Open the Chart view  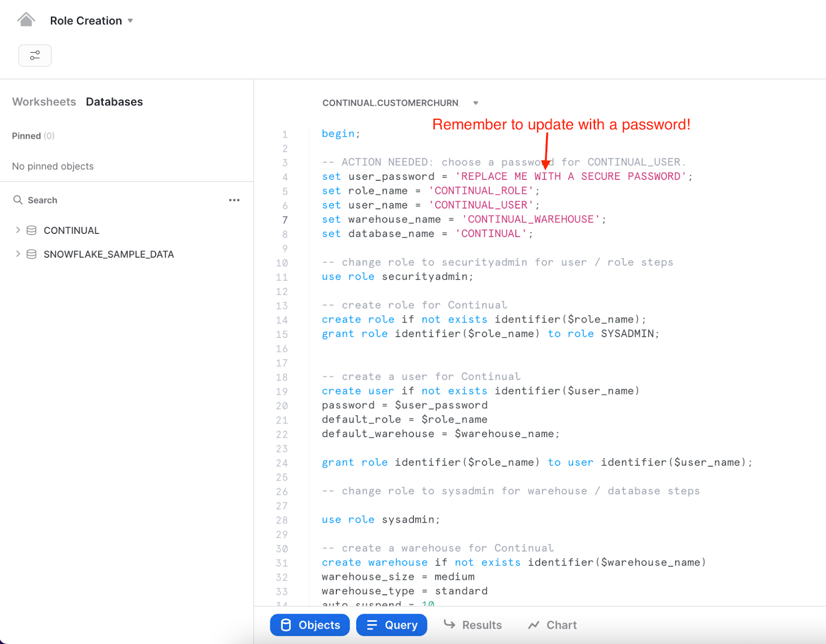pyautogui.click(x=561, y=625)
